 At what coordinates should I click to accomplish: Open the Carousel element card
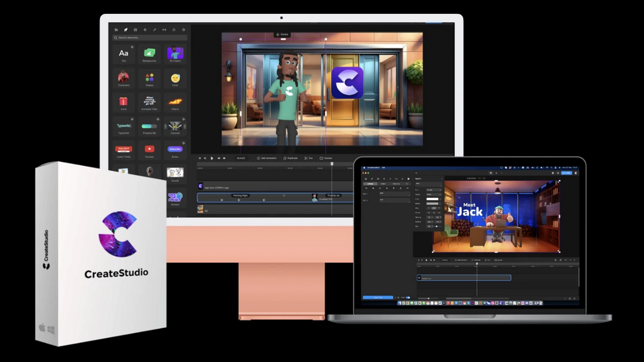pos(175,126)
